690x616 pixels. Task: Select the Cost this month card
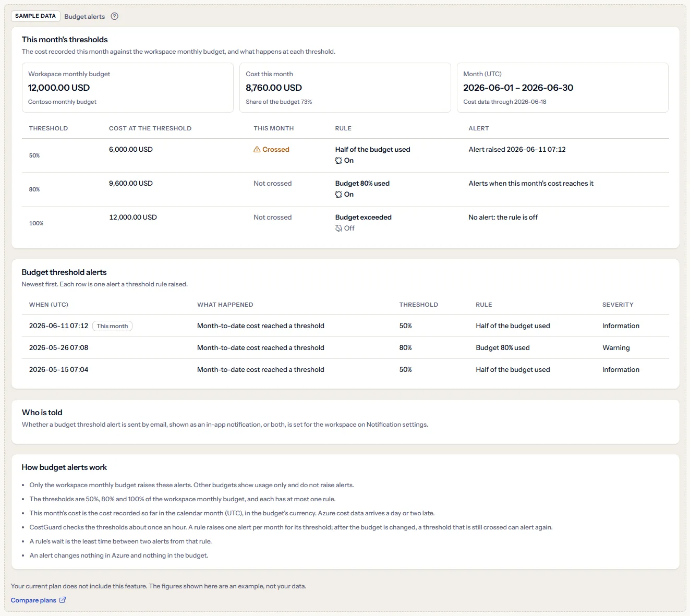click(x=345, y=88)
